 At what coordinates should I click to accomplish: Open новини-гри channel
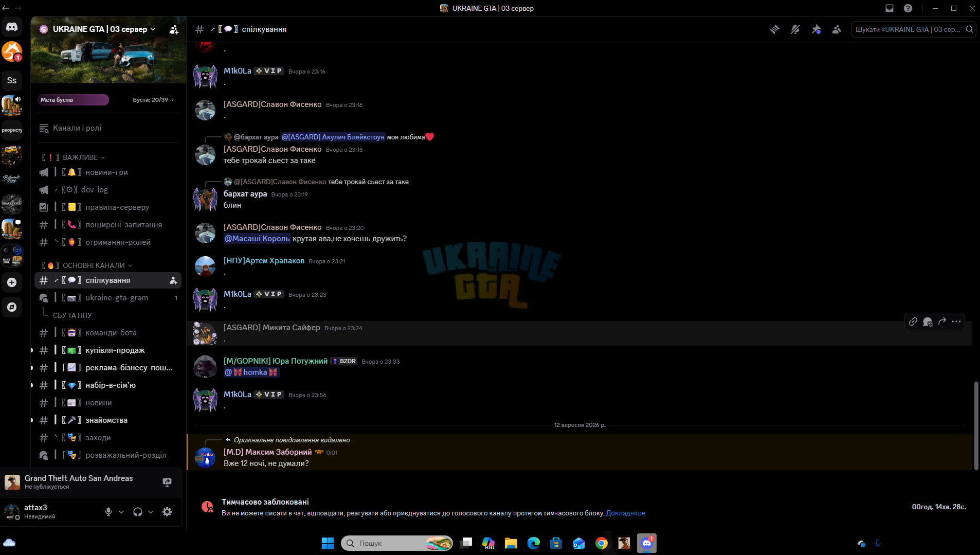pos(108,172)
